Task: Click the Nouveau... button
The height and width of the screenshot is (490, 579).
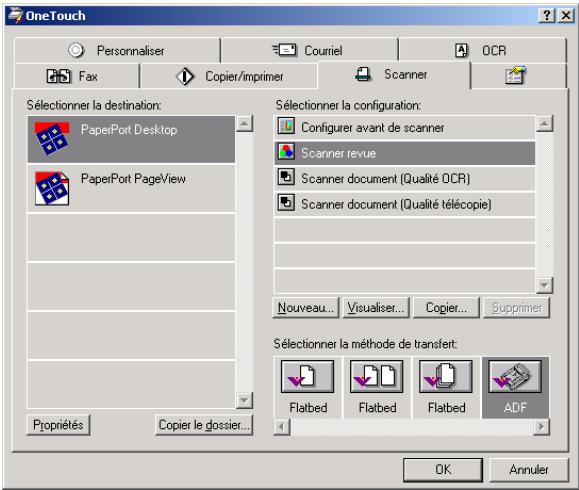Action: [305, 308]
